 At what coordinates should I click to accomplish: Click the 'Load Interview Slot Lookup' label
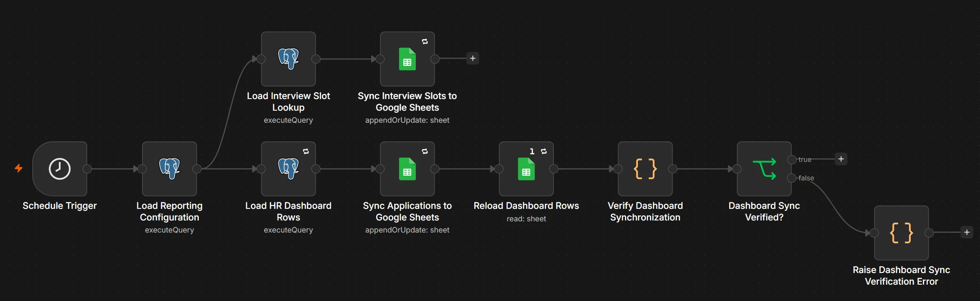[x=288, y=102]
